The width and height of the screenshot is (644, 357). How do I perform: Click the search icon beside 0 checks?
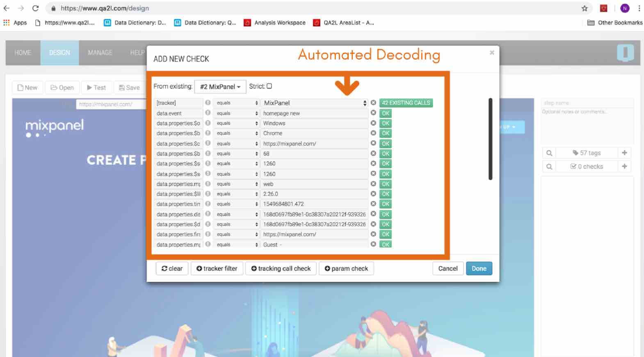[x=549, y=167]
